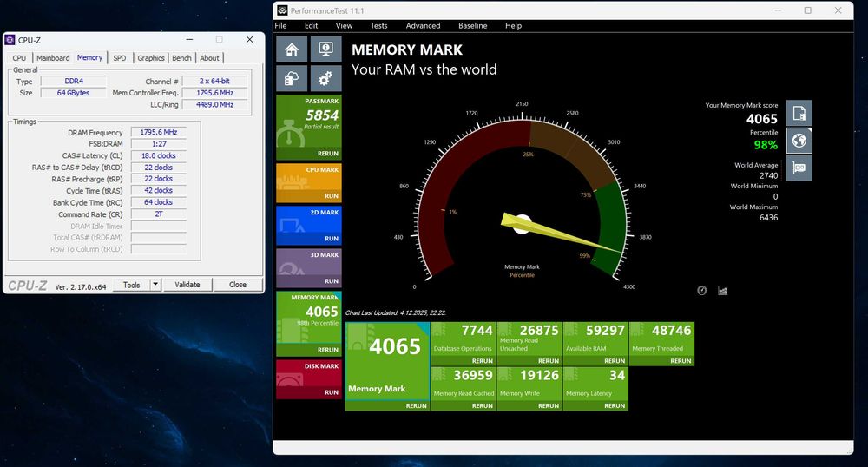Rerun the Memory Mark sidebar test
868x467 pixels.
(x=328, y=350)
